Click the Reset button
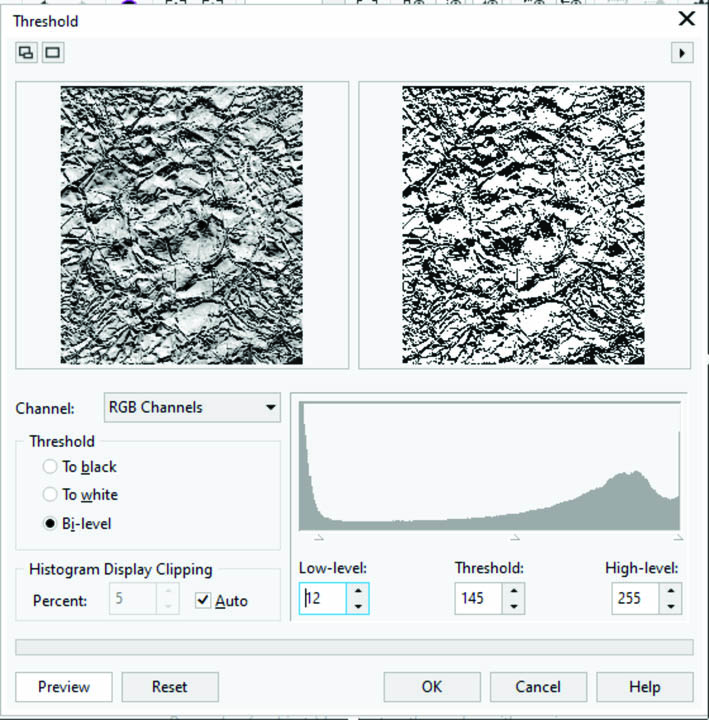 point(170,687)
